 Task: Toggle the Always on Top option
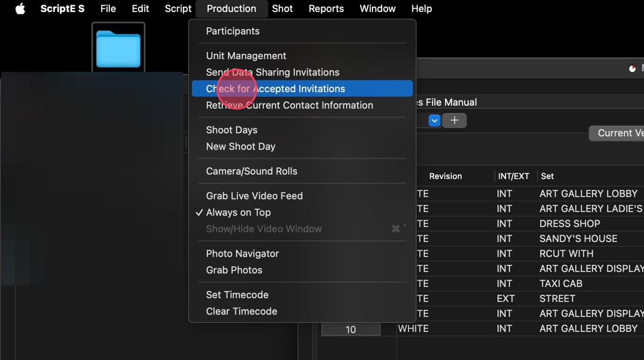tap(238, 212)
